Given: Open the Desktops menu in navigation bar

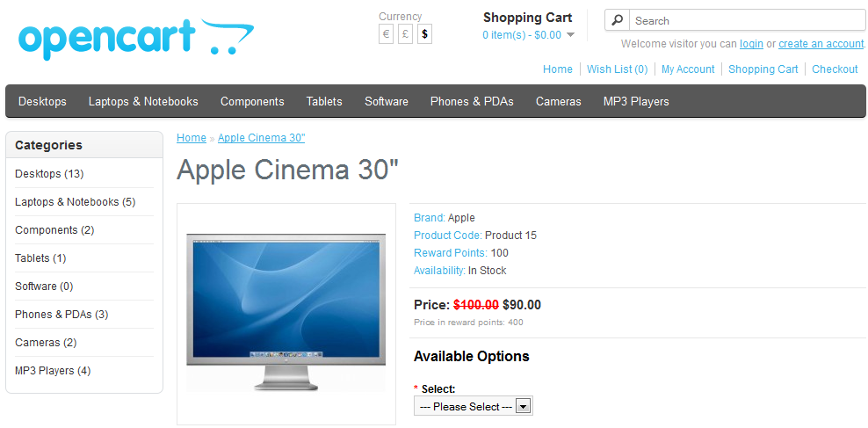Looking at the screenshot, I should 42,101.
